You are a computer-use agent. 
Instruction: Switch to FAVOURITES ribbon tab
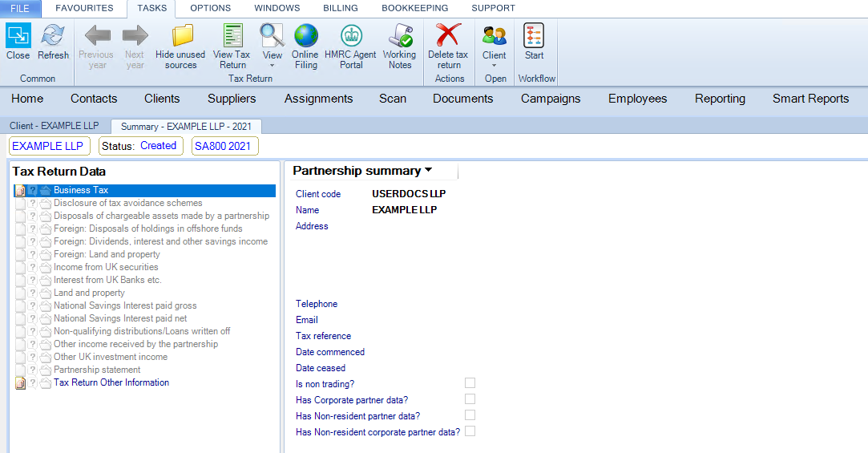(x=84, y=8)
